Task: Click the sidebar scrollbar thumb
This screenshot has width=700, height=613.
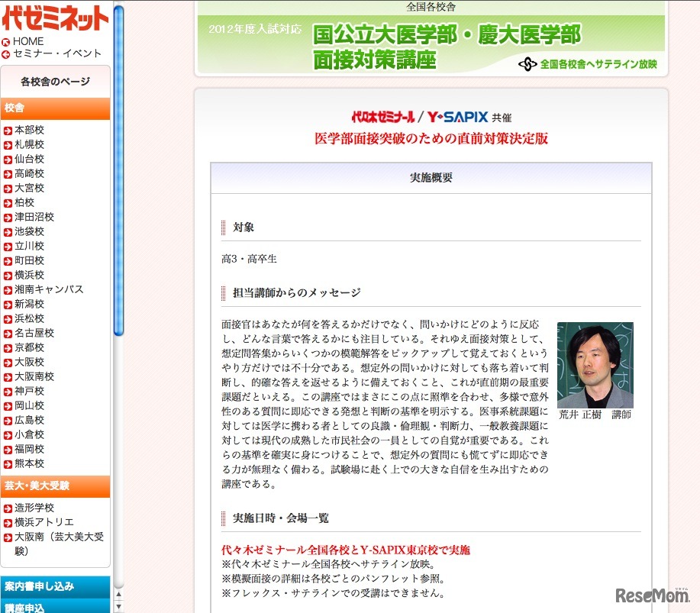Action: [118, 169]
